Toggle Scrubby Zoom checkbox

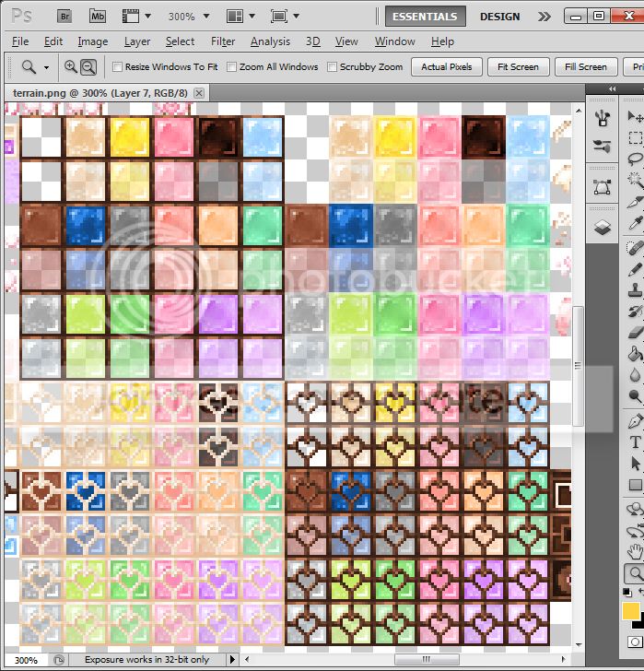click(332, 67)
